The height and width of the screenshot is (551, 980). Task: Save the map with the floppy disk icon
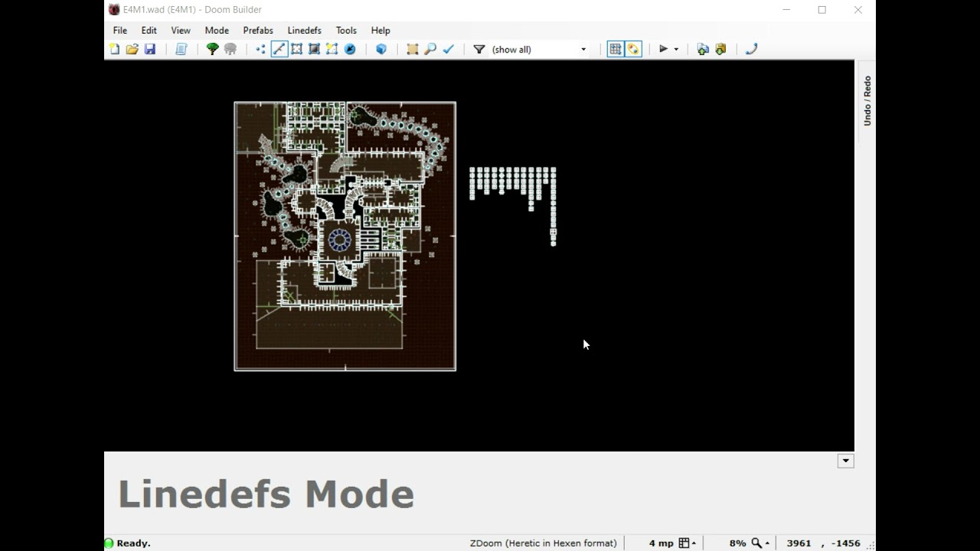click(x=150, y=49)
